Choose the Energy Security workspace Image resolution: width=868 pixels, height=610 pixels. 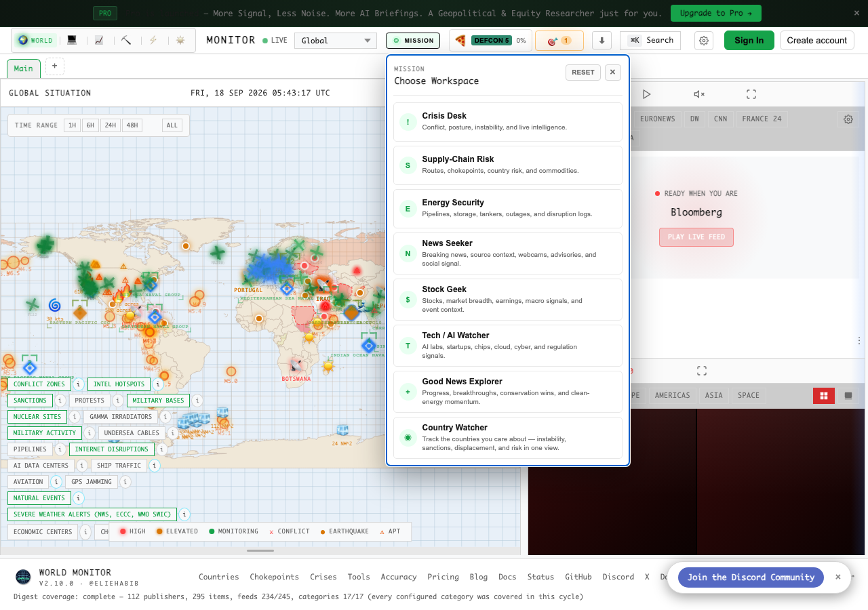[x=508, y=209]
